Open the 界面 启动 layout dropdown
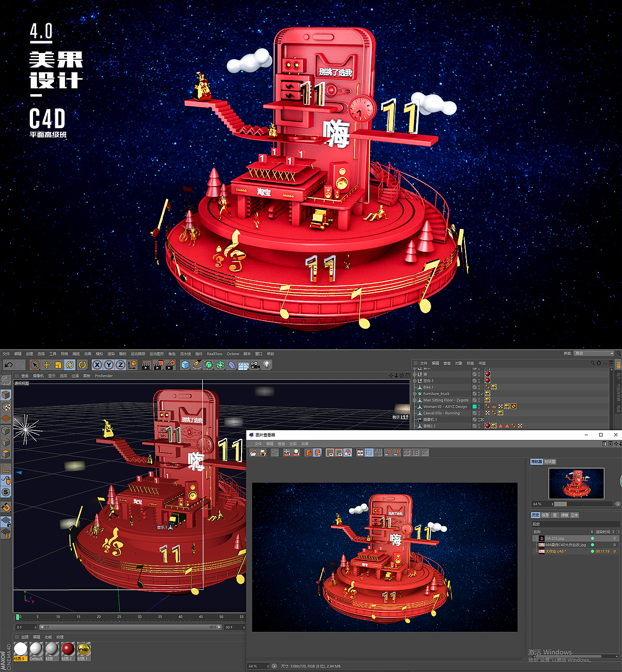The image size is (622, 672). pos(594,353)
